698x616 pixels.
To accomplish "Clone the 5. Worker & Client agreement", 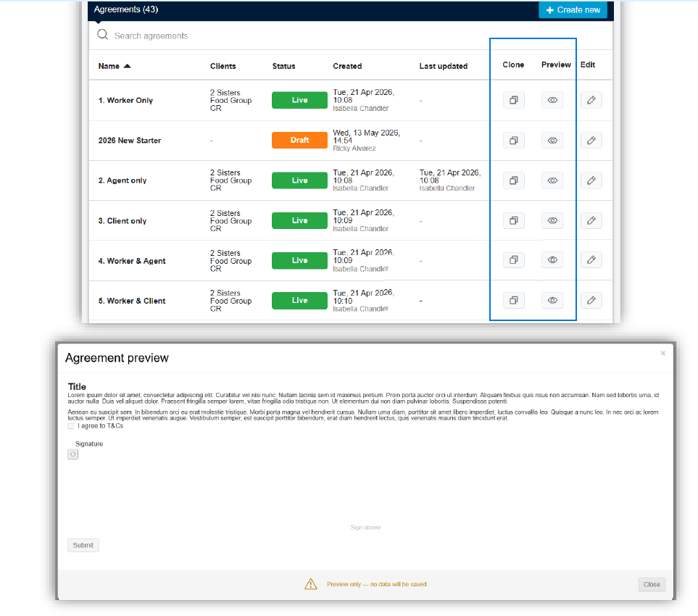I will tap(514, 300).
